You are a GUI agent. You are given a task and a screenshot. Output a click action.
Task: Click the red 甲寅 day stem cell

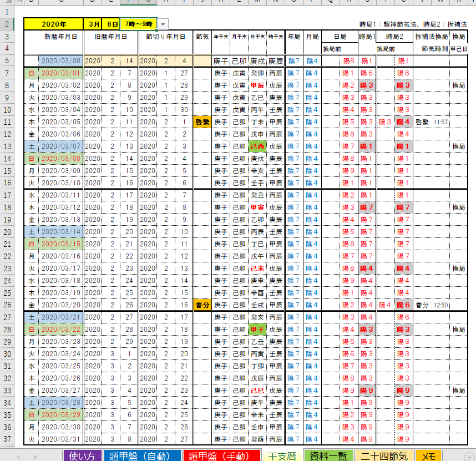pyautogui.click(x=257, y=207)
